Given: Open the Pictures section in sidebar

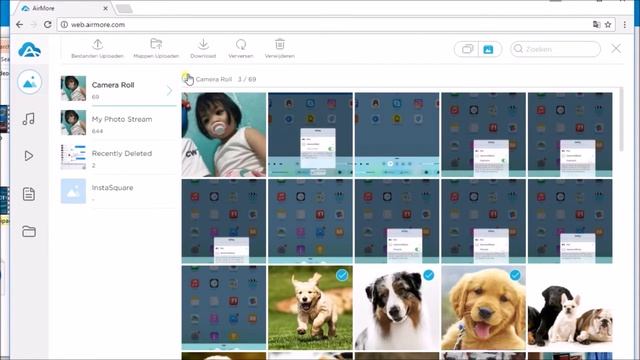Looking at the screenshot, I should (29, 82).
